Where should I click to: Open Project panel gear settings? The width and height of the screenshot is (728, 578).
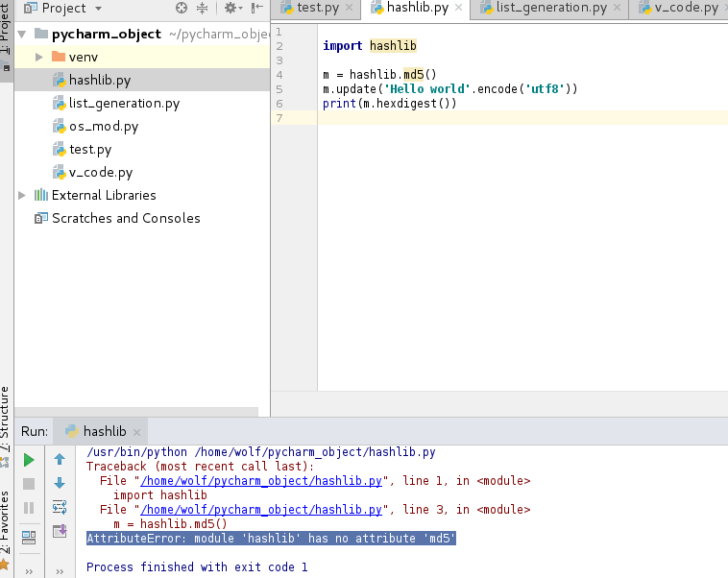(231, 9)
